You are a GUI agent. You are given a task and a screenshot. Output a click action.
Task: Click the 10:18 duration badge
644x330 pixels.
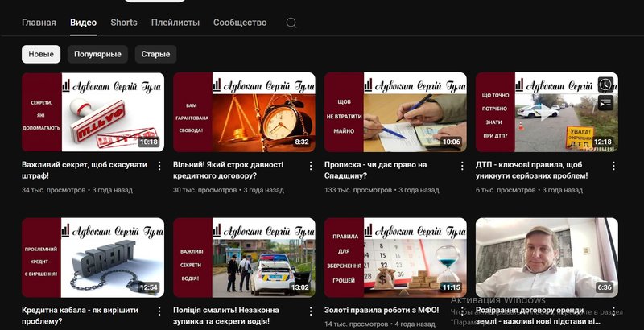(x=149, y=142)
